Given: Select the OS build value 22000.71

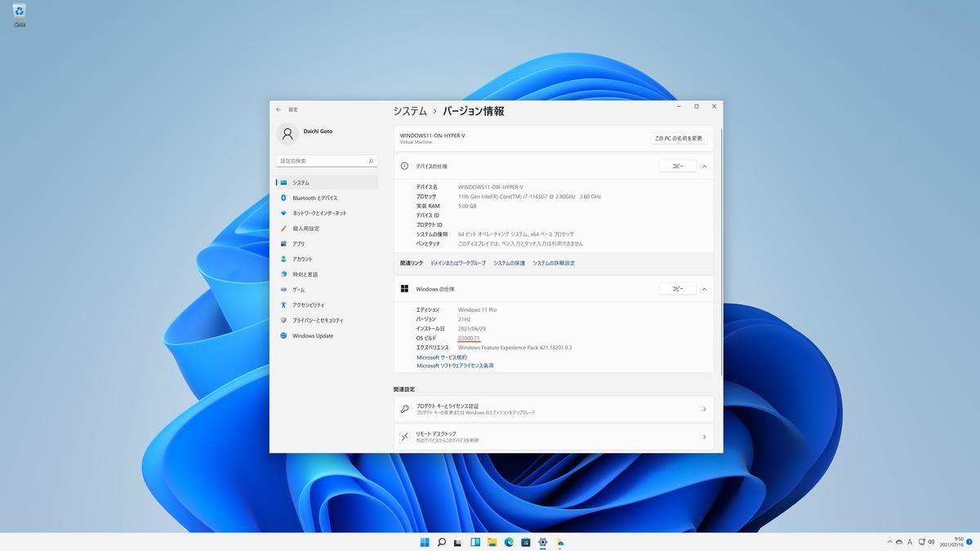Looking at the screenshot, I should 469,338.
